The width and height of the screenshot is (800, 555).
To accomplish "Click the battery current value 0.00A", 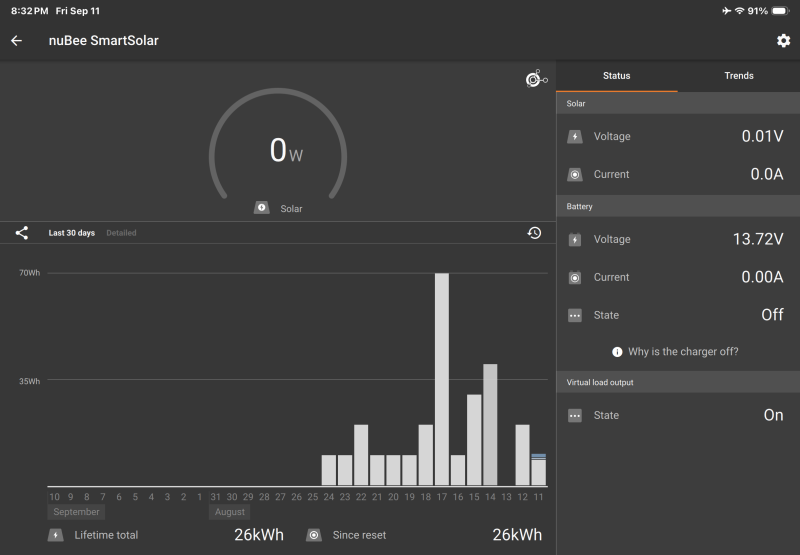I will (x=762, y=277).
